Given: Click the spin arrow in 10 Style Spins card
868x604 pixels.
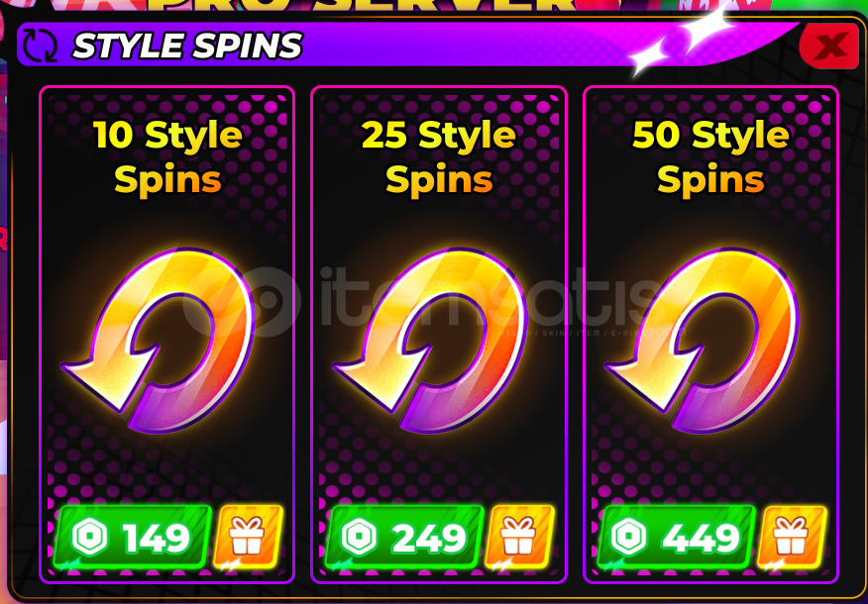Looking at the screenshot, I should pos(159,341).
